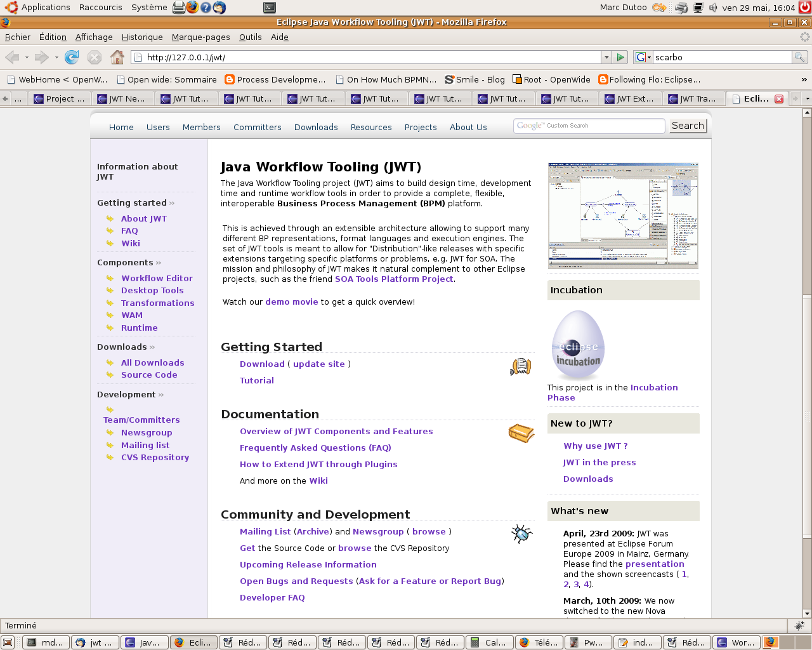Image resolution: width=812 pixels, height=650 pixels.
Task: Open the address bar history dropdown
Action: pos(606,57)
